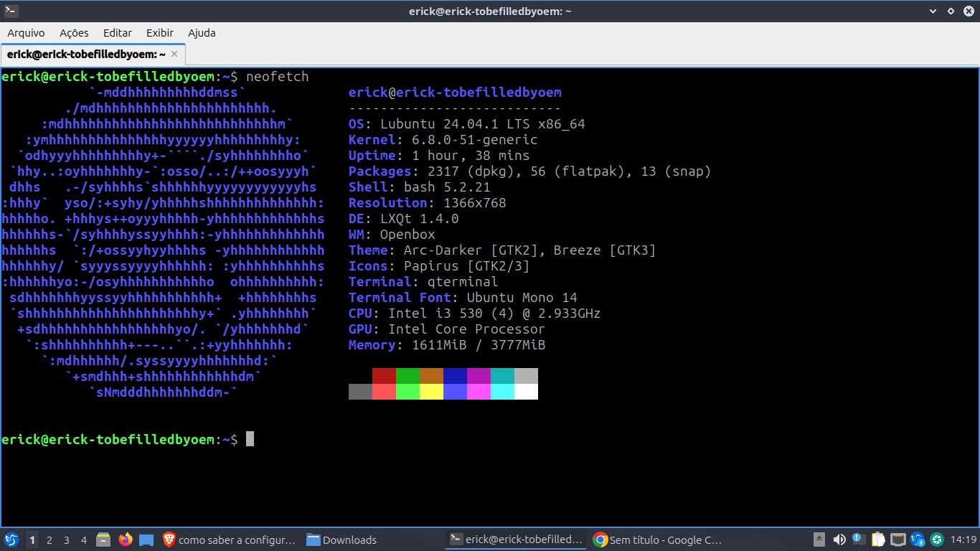Viewport: 980px width, 551px height.
Task: Click the 'GPU: Intel Core Processor' line
Action: pyautogui.click(x=447, y=329)
